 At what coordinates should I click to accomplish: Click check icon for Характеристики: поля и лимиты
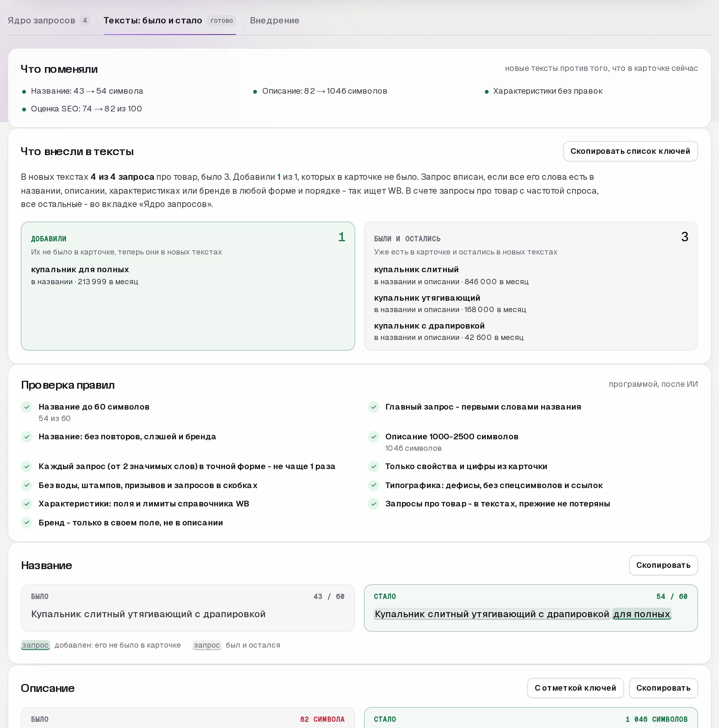pyautogui.click(x=27, y=504)
